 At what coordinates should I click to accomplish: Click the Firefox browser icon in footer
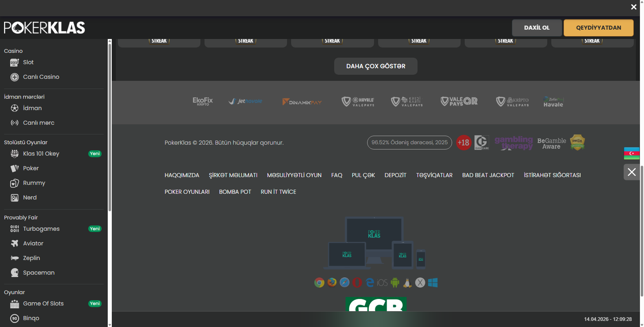pos(332,282)
